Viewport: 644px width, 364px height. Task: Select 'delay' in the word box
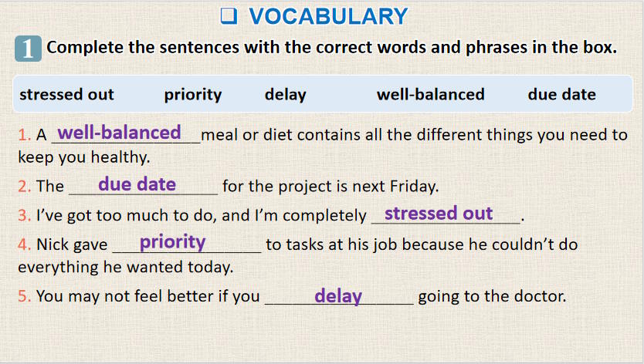pyautogui.click(x=286, y=95)
